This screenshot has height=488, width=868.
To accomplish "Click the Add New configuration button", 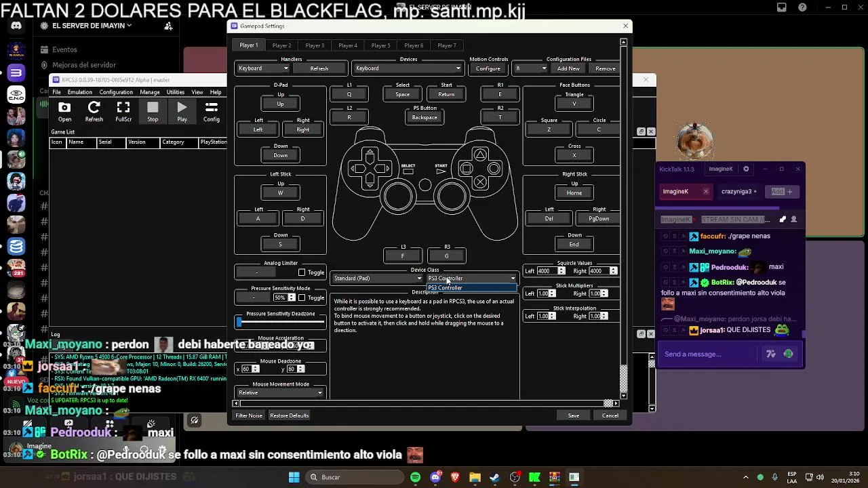I will (x=568, y=68).
